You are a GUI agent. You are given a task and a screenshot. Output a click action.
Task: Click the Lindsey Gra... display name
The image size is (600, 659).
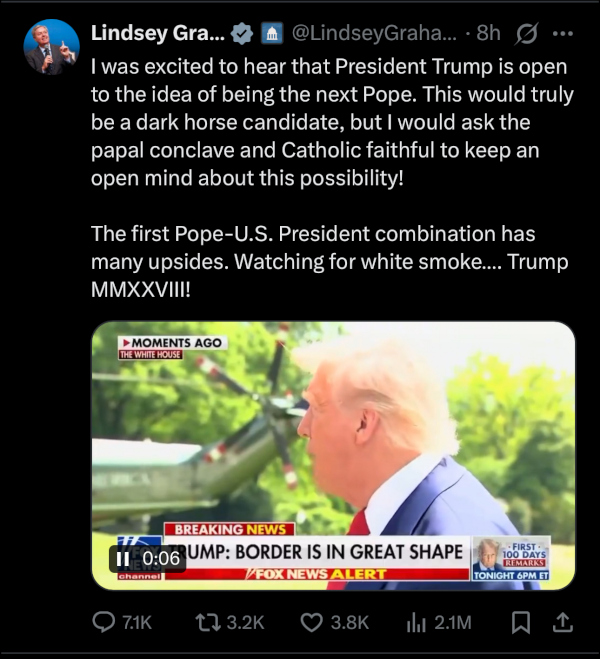pyautogui.click(x=158, y=33)
